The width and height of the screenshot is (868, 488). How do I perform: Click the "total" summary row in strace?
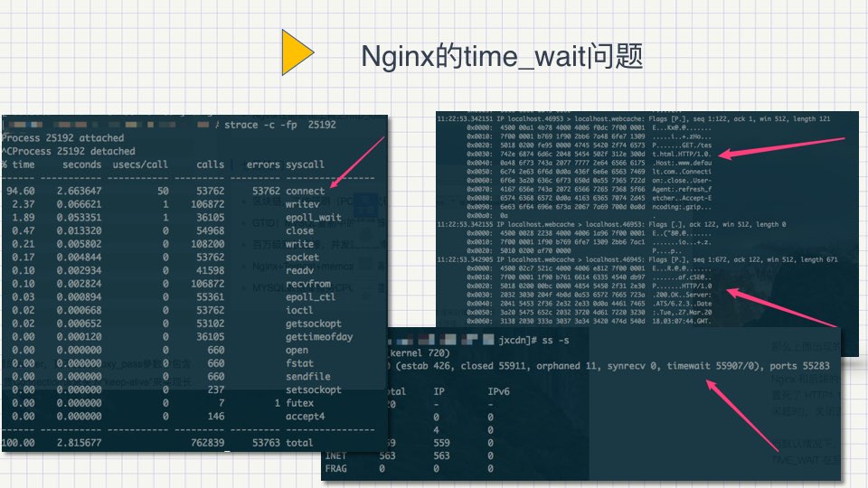pos(301,444)
